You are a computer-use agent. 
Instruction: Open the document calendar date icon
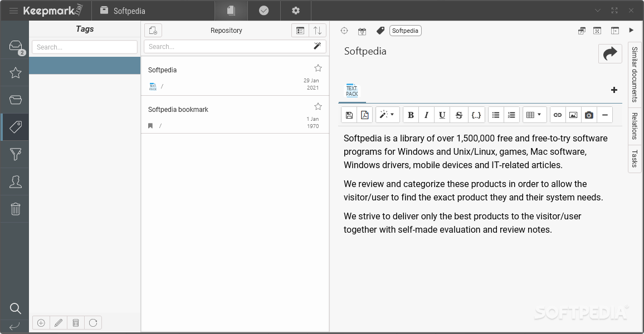click(x=362, y=31)
